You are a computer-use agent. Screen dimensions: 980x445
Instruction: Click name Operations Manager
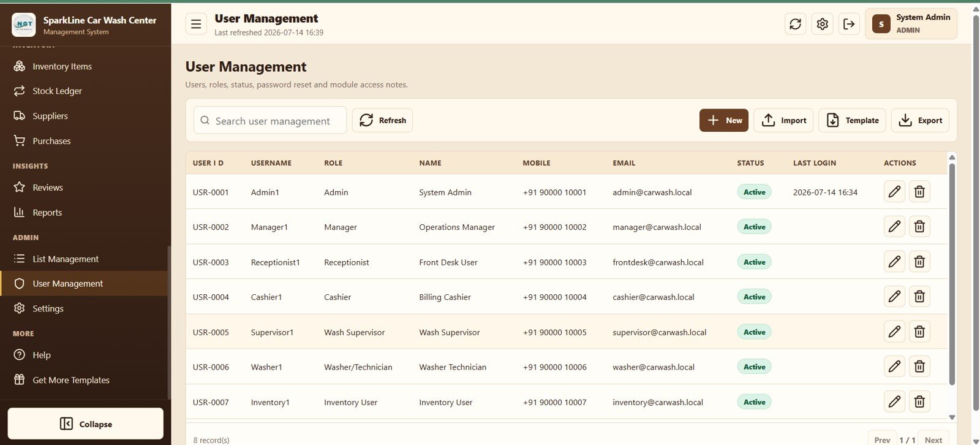[457, 227]
